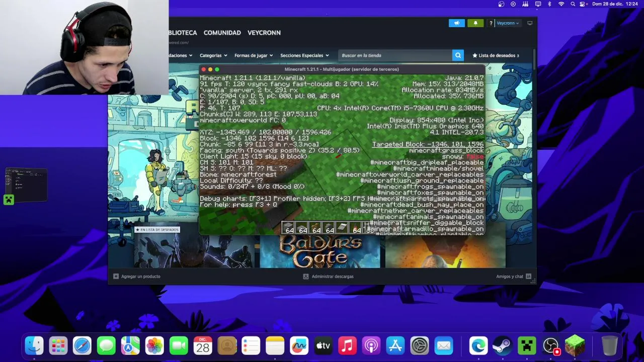Open Reminders from the dock
Image resolution: width=644 pixels, height=362 pixels.
[251, 346]
